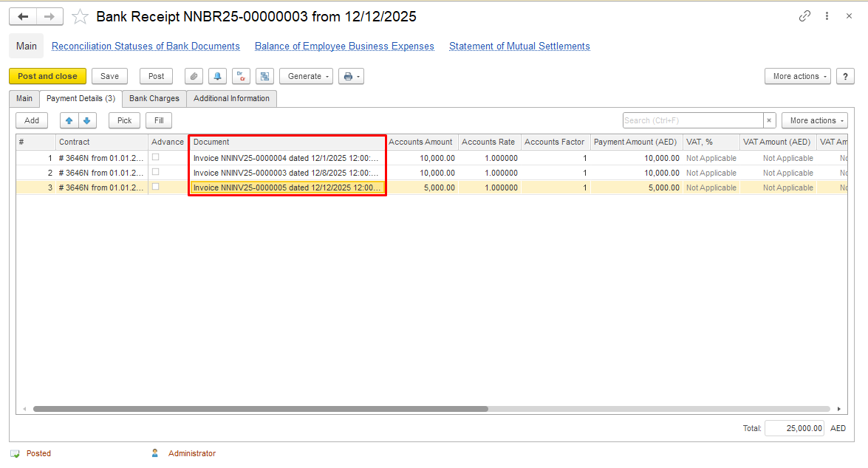Click the 5,000.00 Payment Amount cell
The height and width of the screenshot is (468, 868).
(636, 188)
